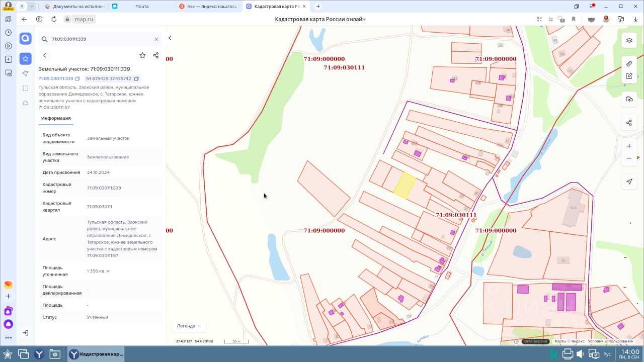Click the yellow highlighted land parcel
This screenshot has height=362, width=644.
click(405, 186)
